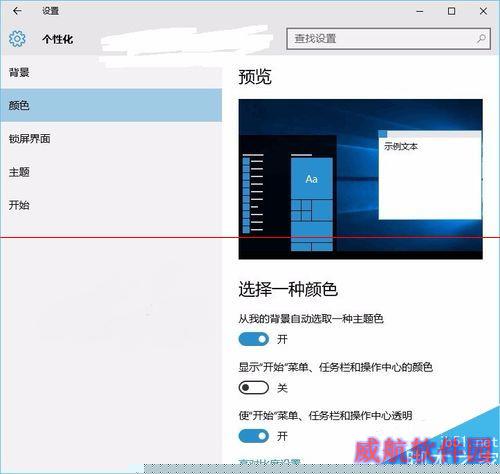Screen dimensions: 500x474
Task: Close the Settings window
Action: click(483, 11)
